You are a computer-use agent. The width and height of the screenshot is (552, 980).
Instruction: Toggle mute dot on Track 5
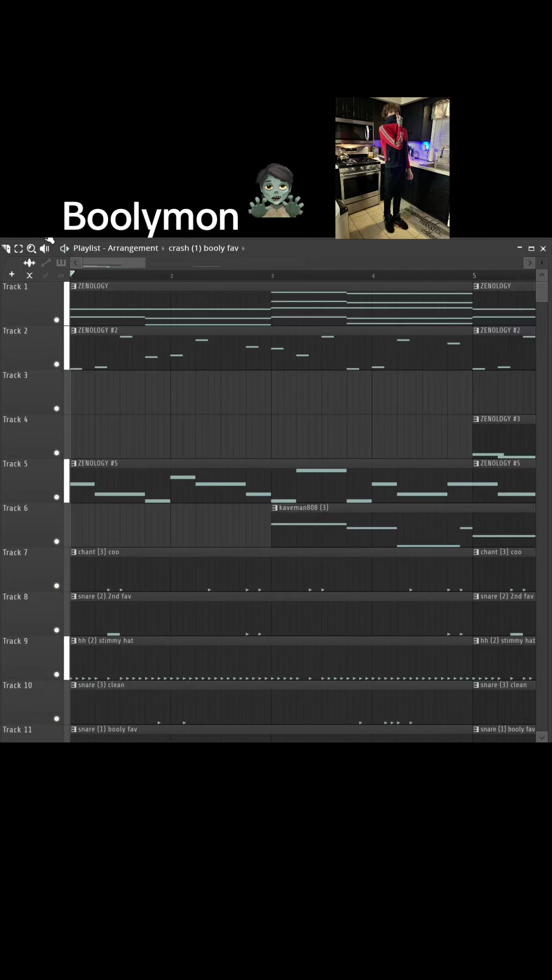(57, 497)
